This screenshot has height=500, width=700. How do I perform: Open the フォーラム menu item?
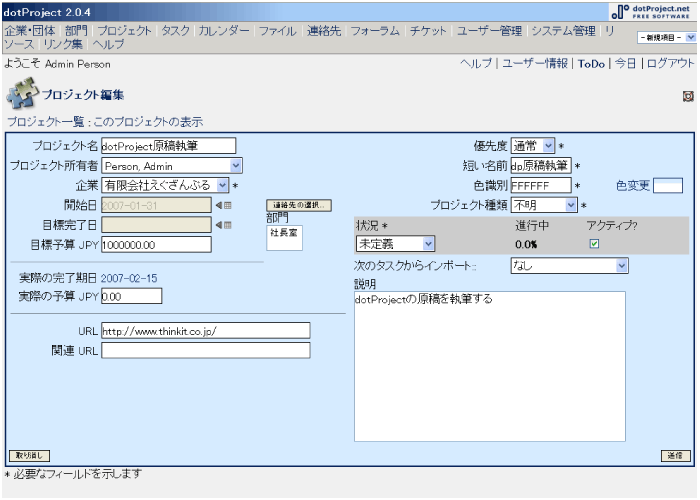click(375, 31)
